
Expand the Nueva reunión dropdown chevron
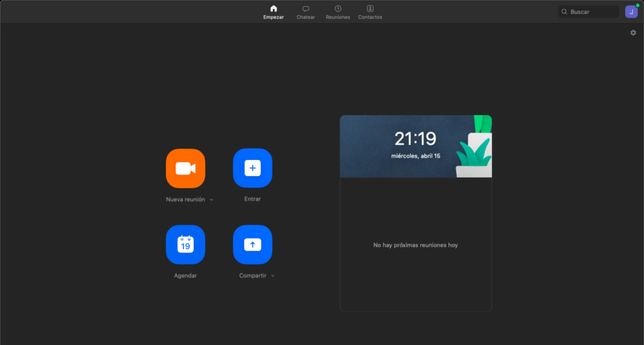click(211, 200)
